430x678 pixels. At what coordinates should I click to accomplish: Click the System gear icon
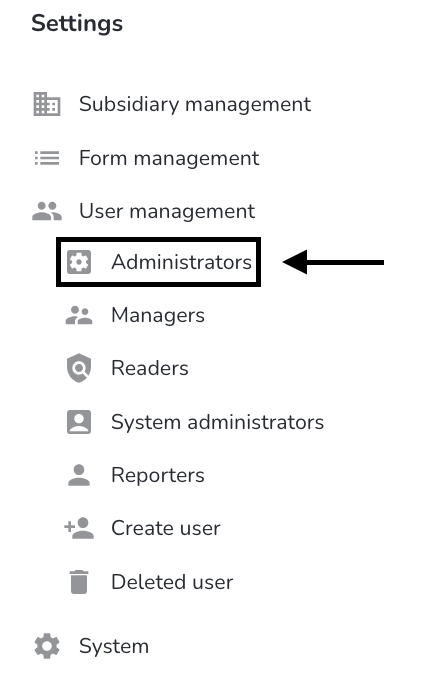click(47, 646)
